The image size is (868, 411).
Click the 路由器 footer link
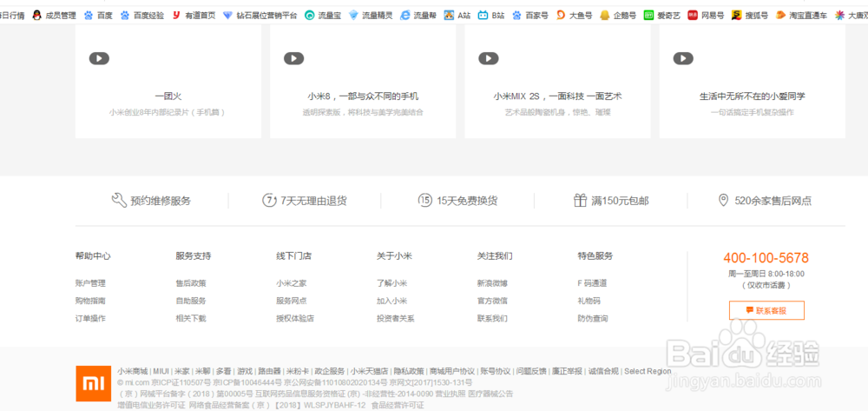269,371
